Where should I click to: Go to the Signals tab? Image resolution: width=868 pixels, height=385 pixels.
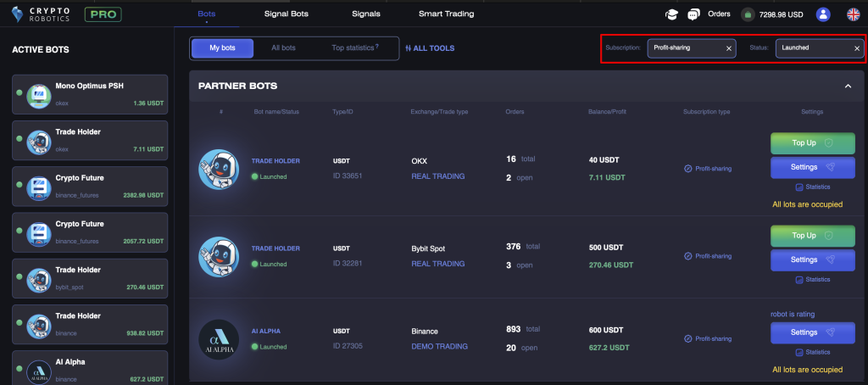[366, 14]
